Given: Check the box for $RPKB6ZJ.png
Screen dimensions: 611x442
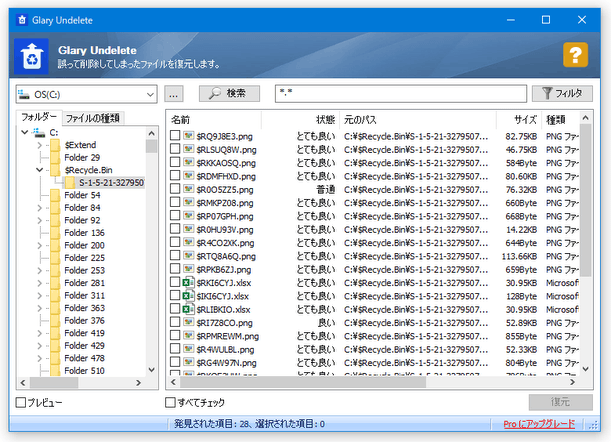Looking at the screenshot, I should 175,269.
